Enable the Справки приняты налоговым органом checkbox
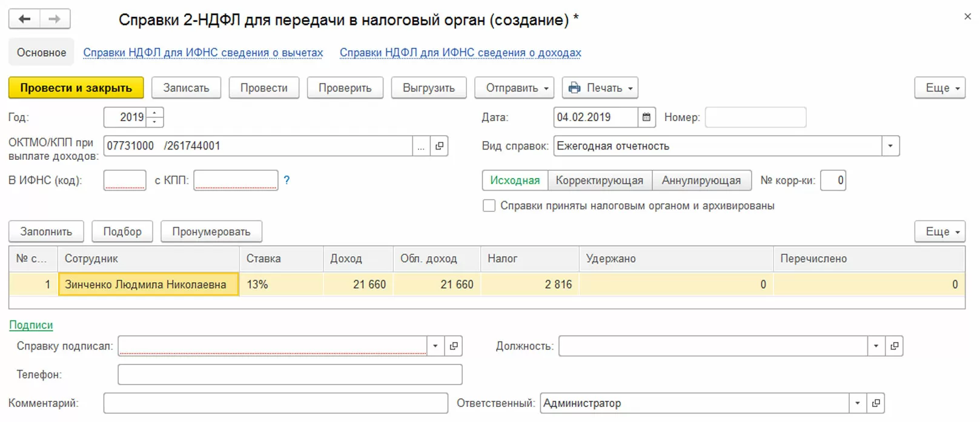The image size is (980, 422). (489, 206)
